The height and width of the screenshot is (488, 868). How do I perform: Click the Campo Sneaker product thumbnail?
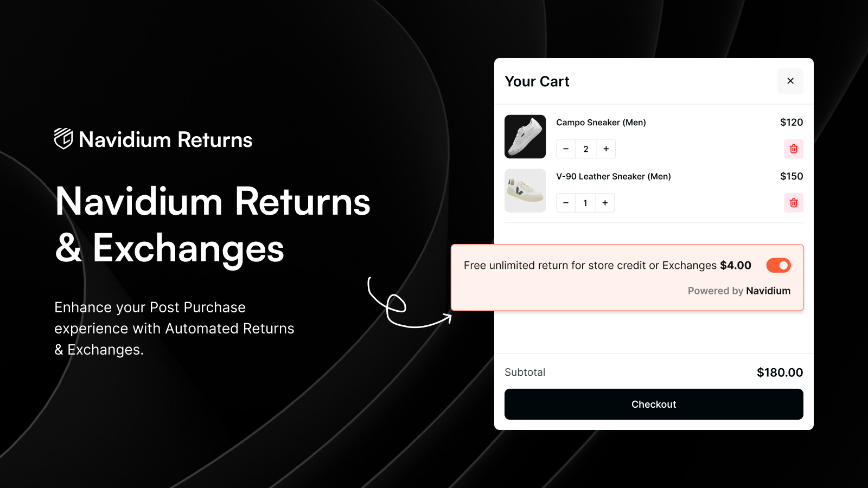pyautogui.click(x=525, y=137)
